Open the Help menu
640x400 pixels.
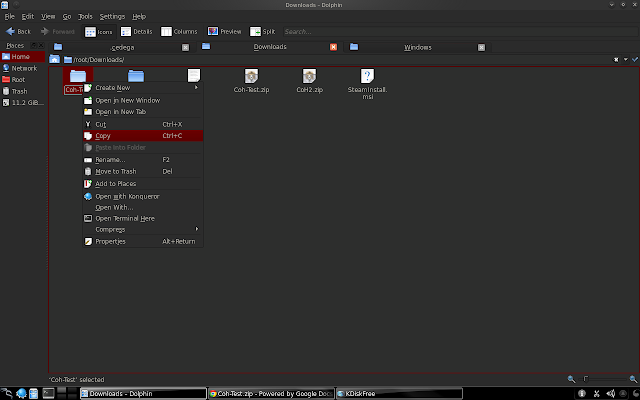point(139,16)
